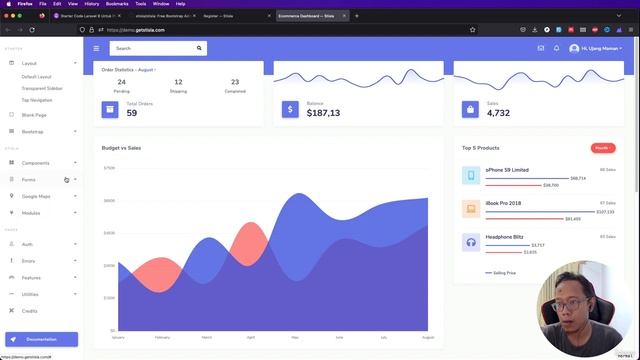Image resolution: width=640 pixels, height=360 pixels.
Task: Open the notifications bell icon
Action: (556, 48)
